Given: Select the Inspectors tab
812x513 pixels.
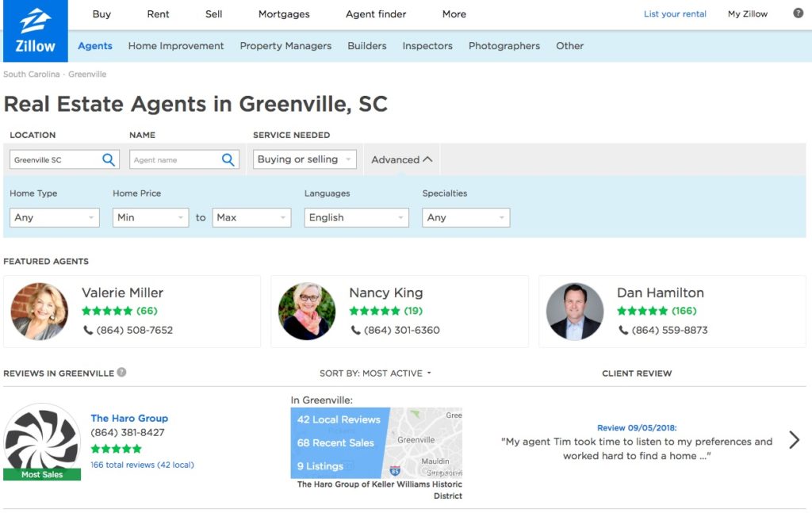Looking at the screenshot, I should click(427, 45).
